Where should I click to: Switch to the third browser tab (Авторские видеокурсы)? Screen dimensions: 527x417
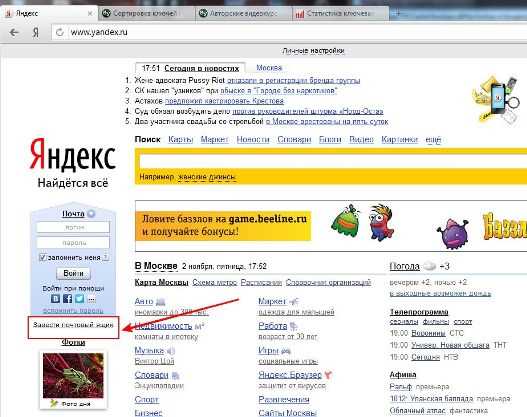tap(244, 13)
